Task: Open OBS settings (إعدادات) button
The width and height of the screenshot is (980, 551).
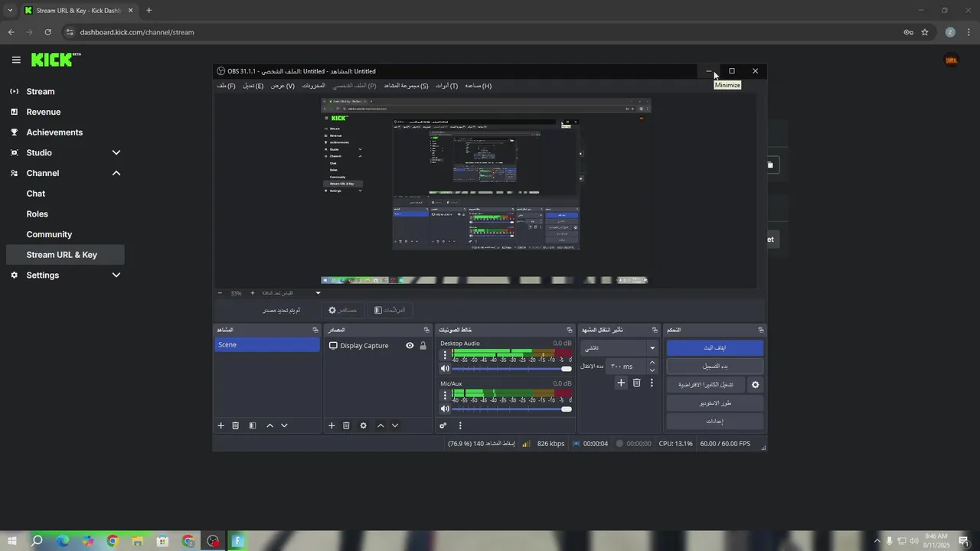Action: (x=714, y=422)
